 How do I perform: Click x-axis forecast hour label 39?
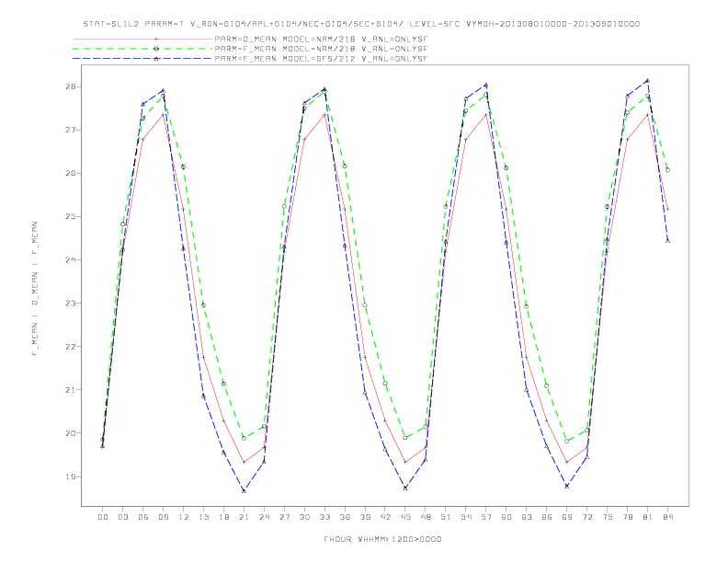[365, 517]
